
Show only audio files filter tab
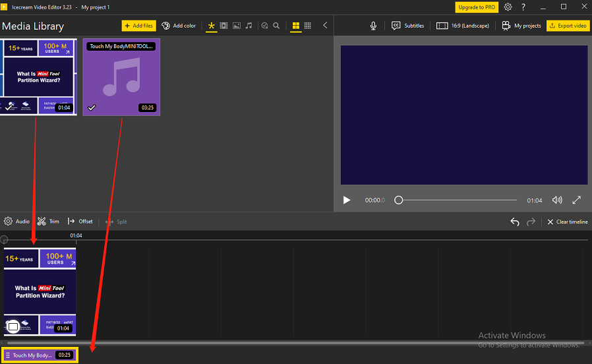coord(249,26)
